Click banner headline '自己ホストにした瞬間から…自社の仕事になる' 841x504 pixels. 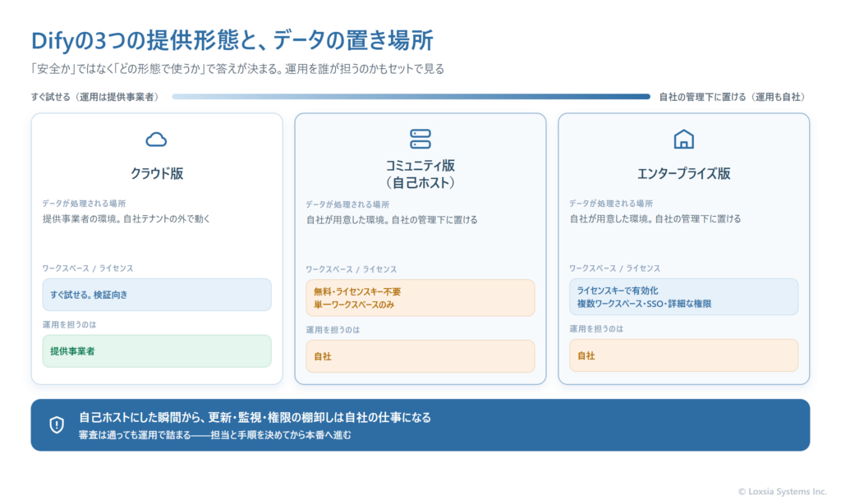point(255,418)
